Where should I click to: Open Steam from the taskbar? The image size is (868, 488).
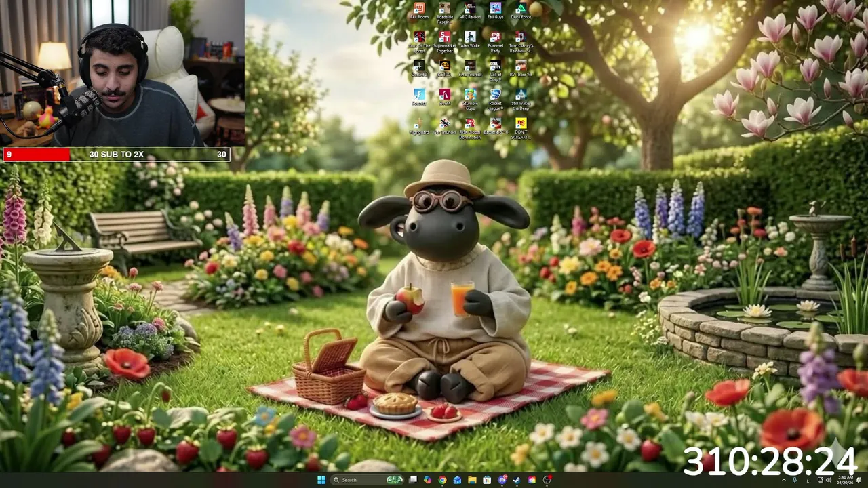517,480
